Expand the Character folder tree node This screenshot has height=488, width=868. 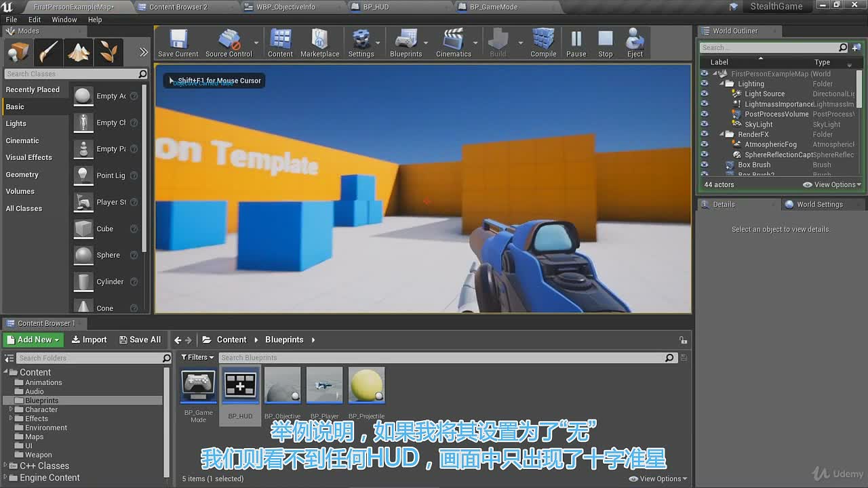(x=11, y=409)
